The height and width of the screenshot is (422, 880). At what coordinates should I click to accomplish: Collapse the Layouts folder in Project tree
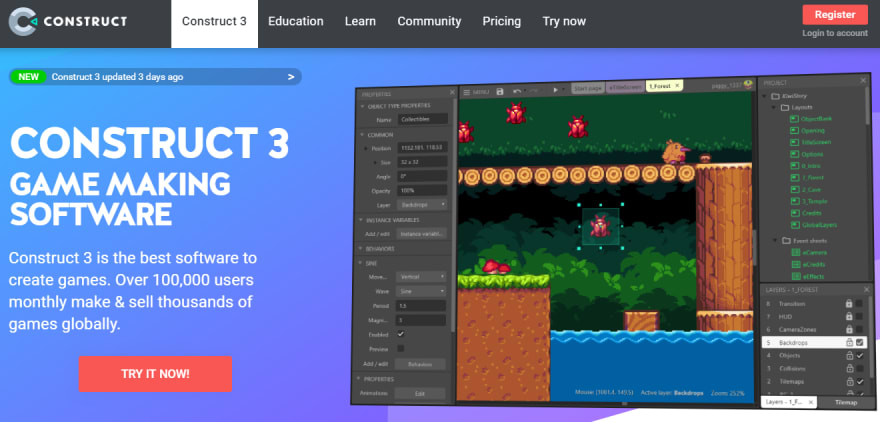coord(774,107)
